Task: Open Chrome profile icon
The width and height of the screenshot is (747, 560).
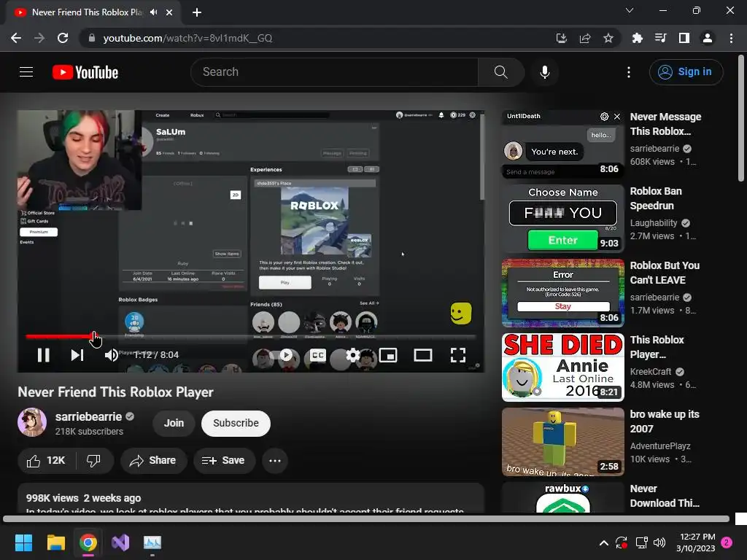Action: (x=708, y=38)
